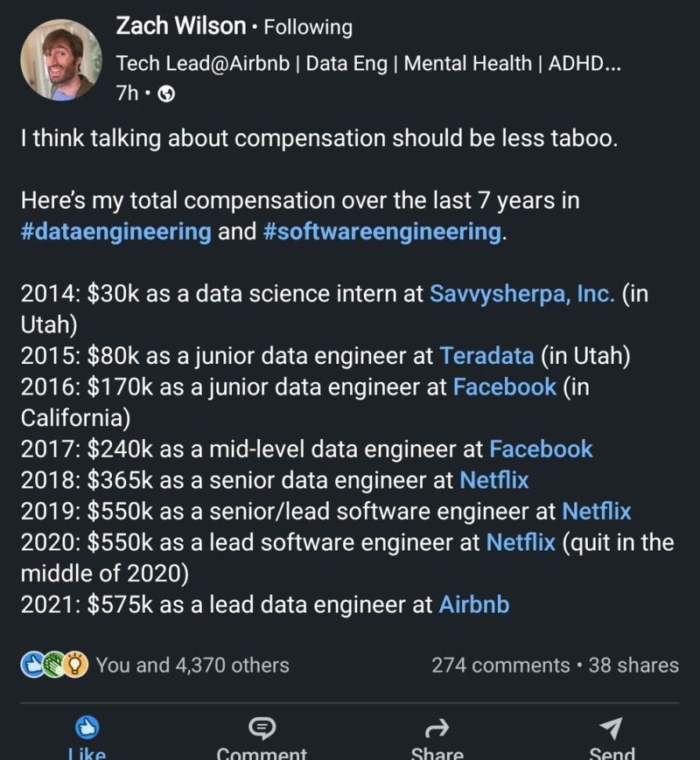The image size is (700, 760).
Task: Open the #dataengineering hashtag
Action: [x=115, y=232]
